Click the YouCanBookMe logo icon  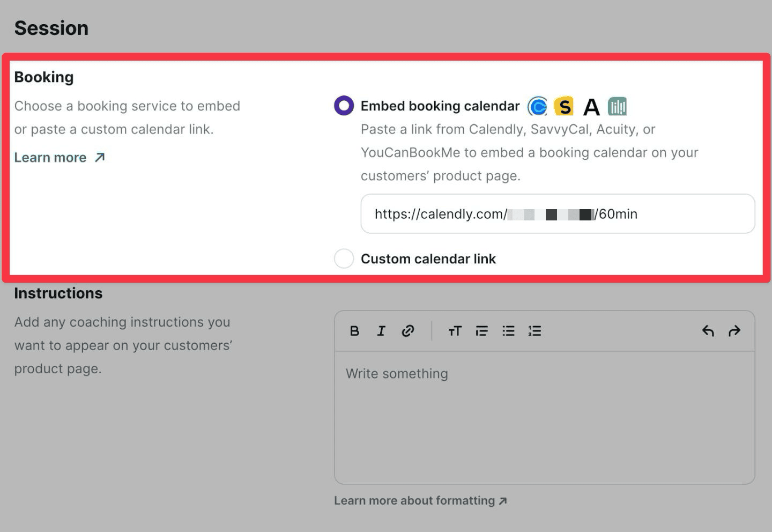618,106
